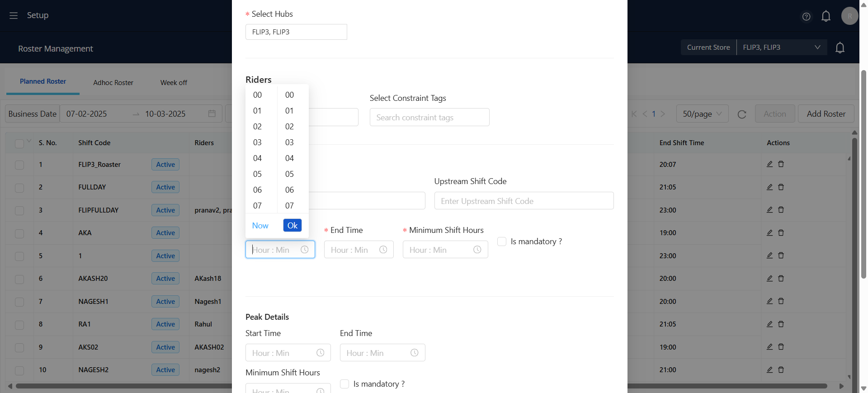Image resolution: width=868 pixels, height=393 pixels.
Task: Enable the Is mandatory checkbox for shift hours
Action: pyautogui.click(x=502, y=241)
